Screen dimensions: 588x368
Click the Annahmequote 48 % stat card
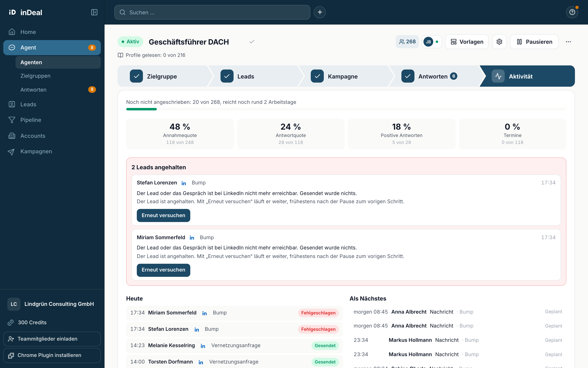tap(180, 134)
